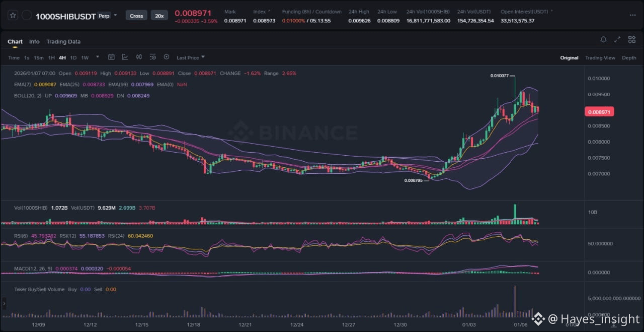Open chart layout grid icon
The width and height of the screenshot is (644, 332).
tap(632, 39)
